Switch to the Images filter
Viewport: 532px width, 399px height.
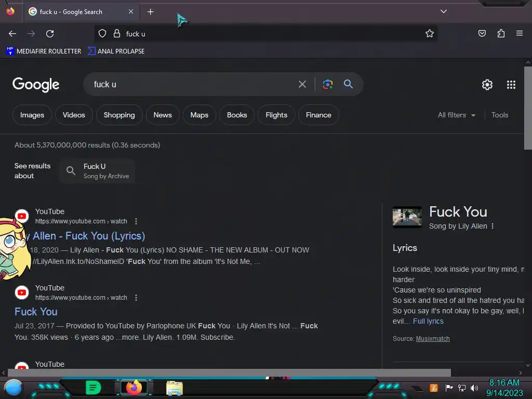coord(32,115)
